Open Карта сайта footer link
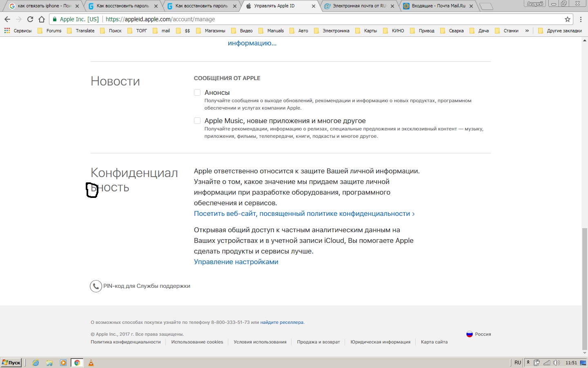The height and width of the screenshot is (368, 588). coord(434,342)
